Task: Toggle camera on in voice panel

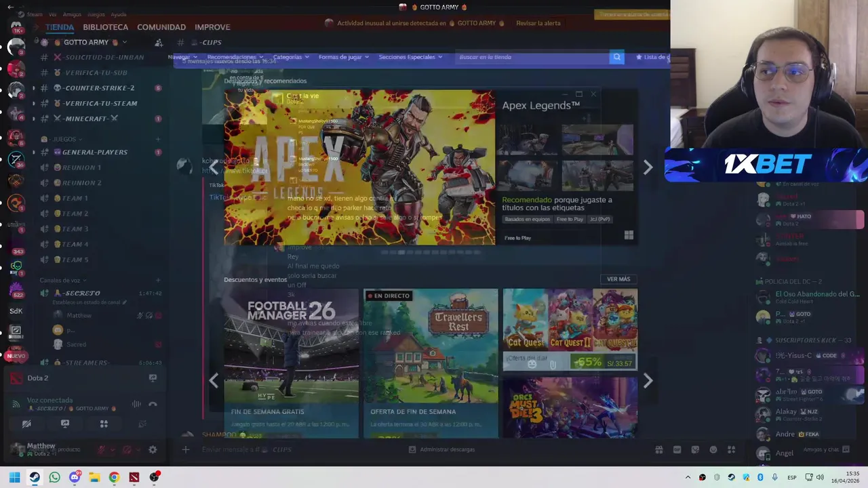Action: point(26,424)
